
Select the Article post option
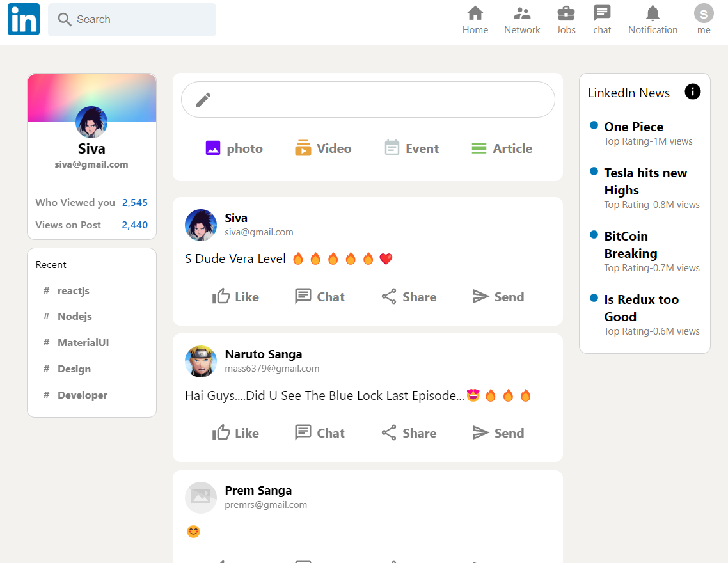[x=502, y=148]
